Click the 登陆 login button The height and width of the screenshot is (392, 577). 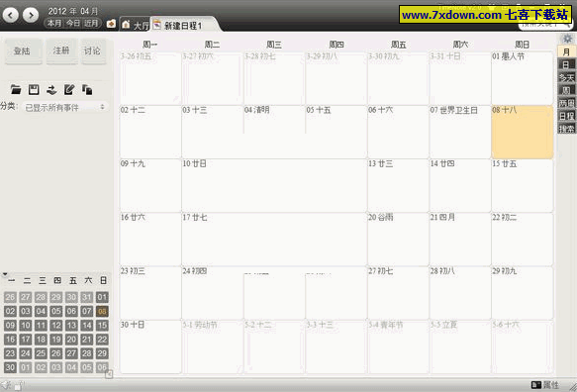[x=23, y=51]
